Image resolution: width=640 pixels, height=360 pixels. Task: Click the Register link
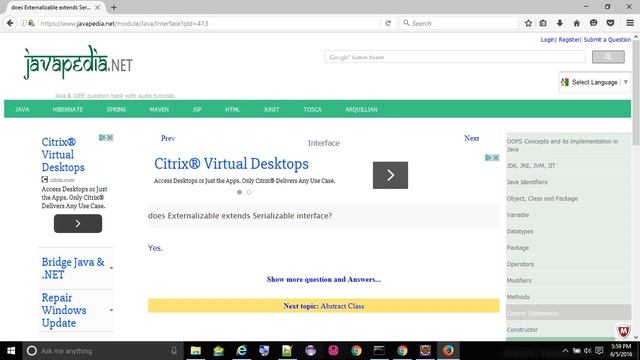(x=569, y=40)
